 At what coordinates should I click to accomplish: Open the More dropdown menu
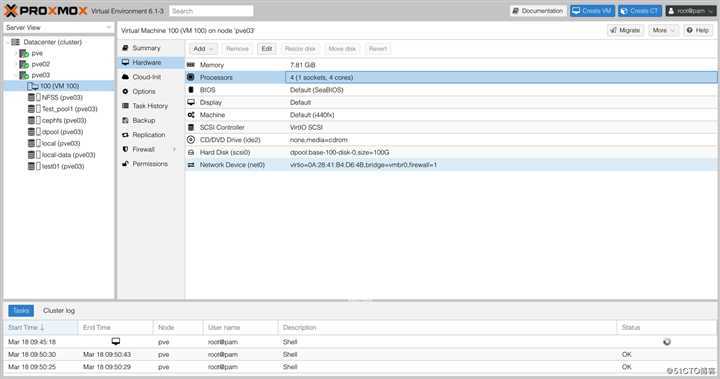pos(663,30)
